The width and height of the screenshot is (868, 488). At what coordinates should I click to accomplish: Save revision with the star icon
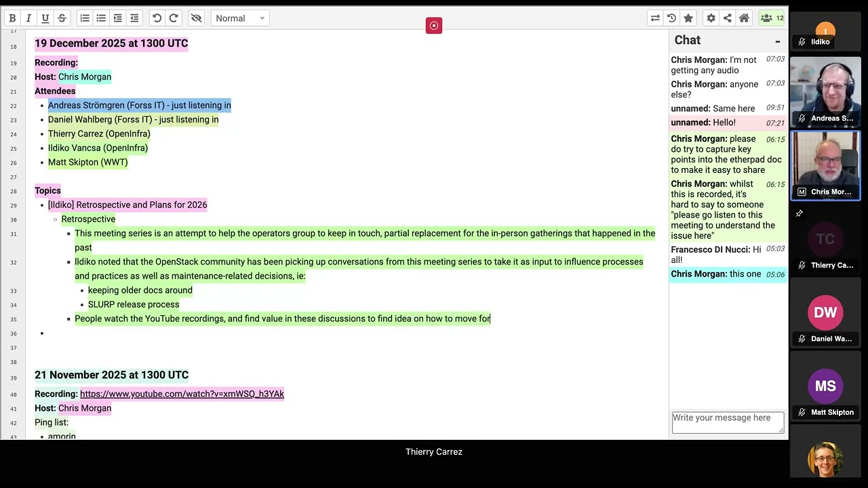coord(688,18)
